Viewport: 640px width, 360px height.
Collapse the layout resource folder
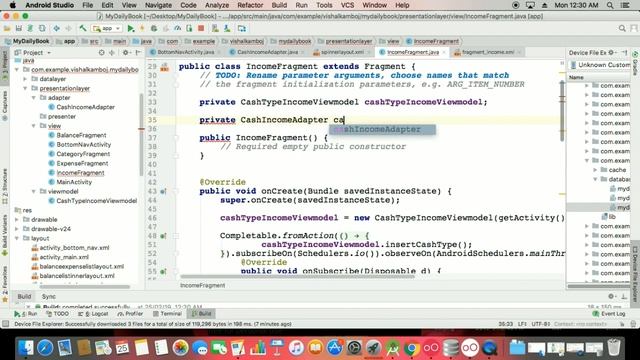click(x=17, y=238)
